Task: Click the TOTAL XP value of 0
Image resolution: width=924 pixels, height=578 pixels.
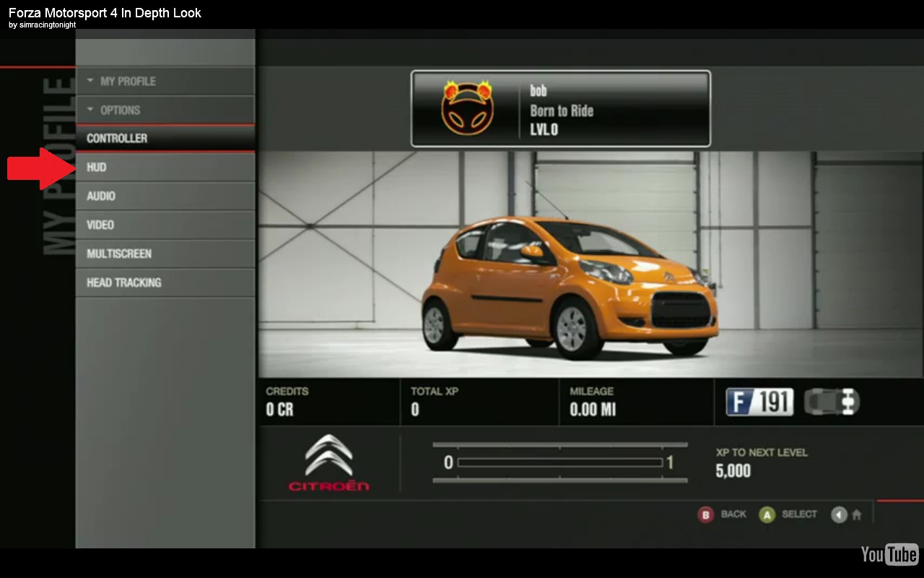Action: (415, 410)
